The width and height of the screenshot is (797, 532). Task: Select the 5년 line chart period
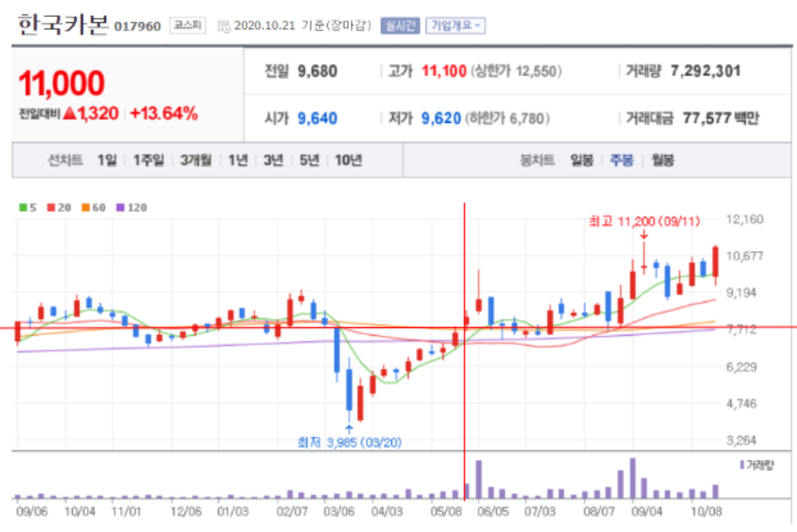point(309,161)
